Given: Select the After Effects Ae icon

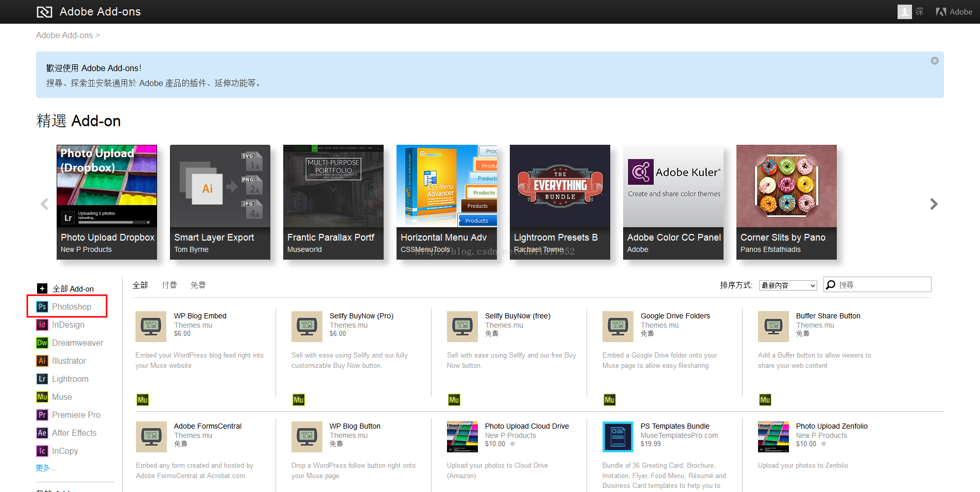Looking at the screenshot, I should coord(42,433).
